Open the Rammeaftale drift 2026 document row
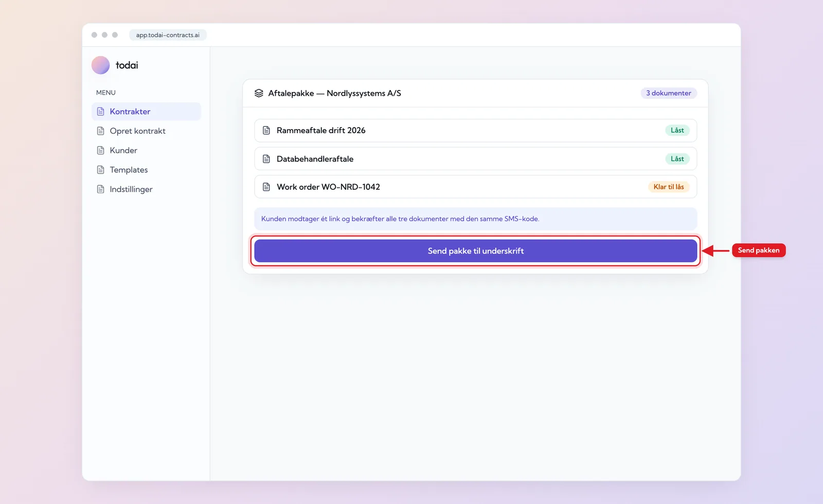The height and width of the screenshot is (504, 823). (x=475, y=131)
